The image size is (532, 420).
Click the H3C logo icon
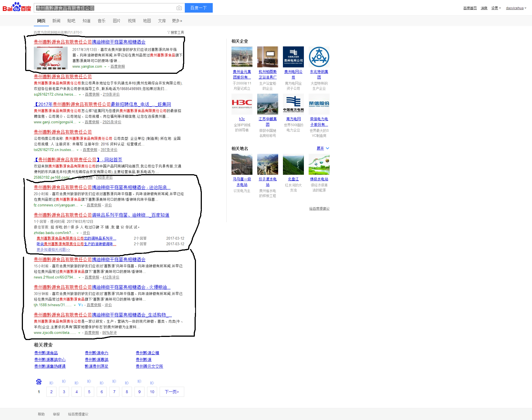pos(242,104)
